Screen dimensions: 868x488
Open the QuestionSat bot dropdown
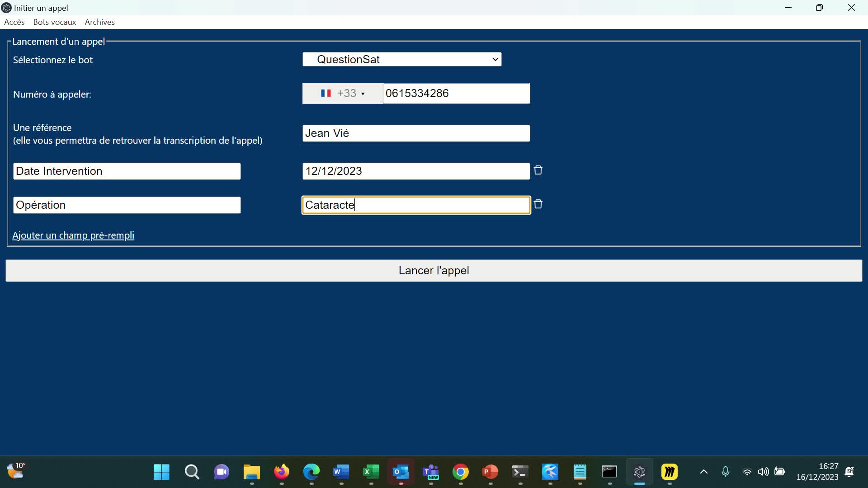402,59
